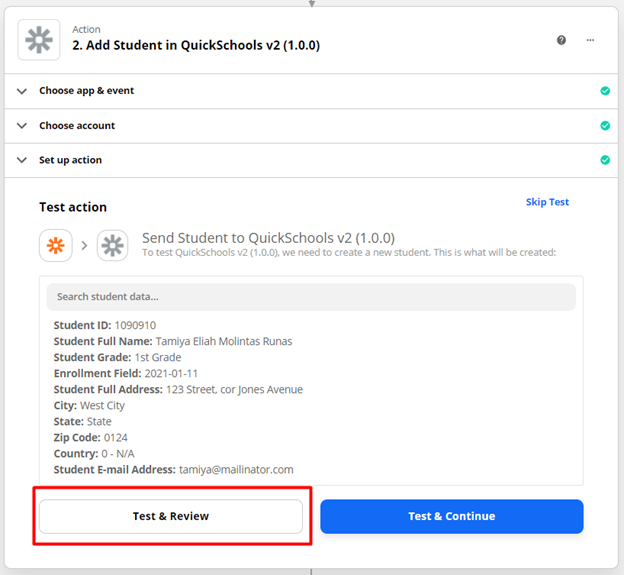The height and width of the screenshot is (575, 624).
Task: Click the arrow between the two app icons
Action: click(84, 246)
